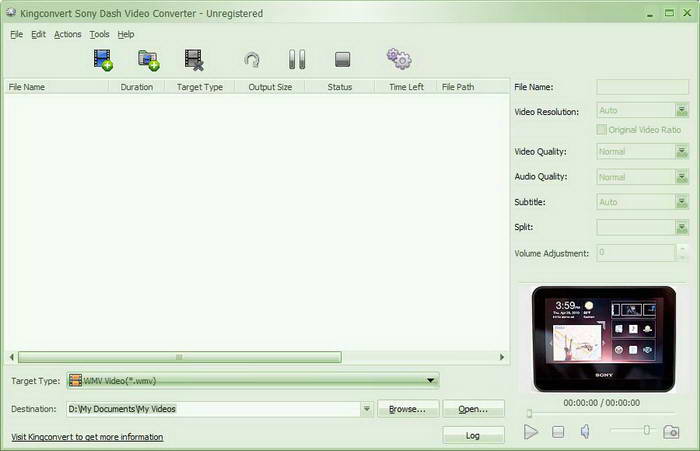Image resolution: width=700 pixels, height=451 pixels.
Task: Play the preview video
Action: tap(530, 432)
